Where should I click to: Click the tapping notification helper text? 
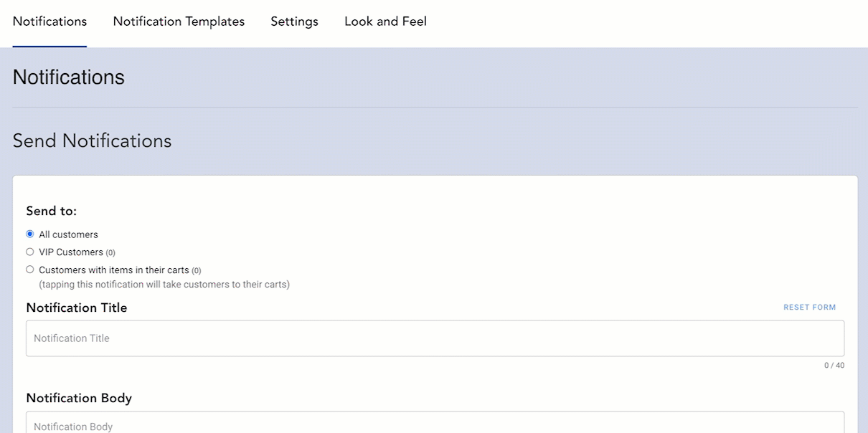coord(164,285)
